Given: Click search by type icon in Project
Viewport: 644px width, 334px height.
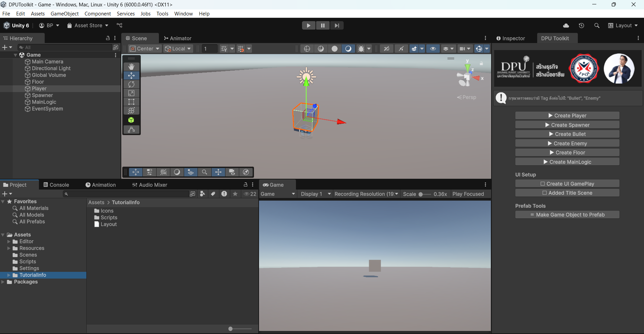Looking at the screenshot, I should [202, 194].
